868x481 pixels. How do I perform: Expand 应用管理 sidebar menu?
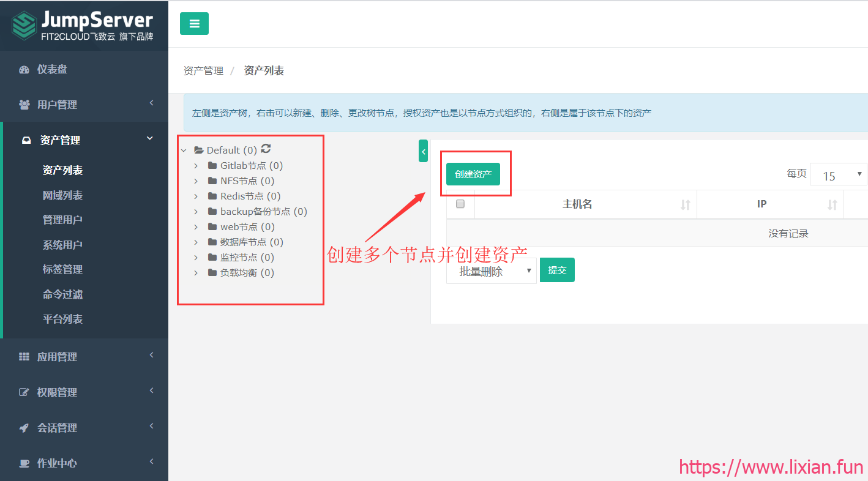point(84,356)
